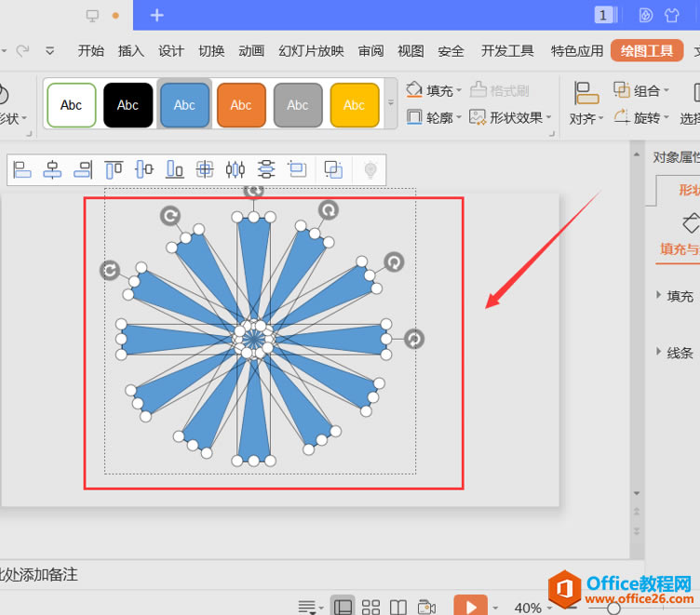Screen dimensions: 700x615
Task: Click the right rotation handle of shape
Action: (414, 339)
